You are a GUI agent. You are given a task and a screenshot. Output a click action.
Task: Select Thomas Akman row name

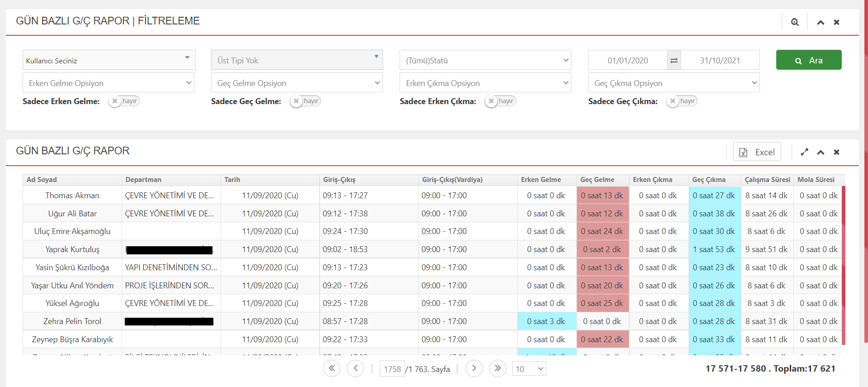click(x=72, y=196)
